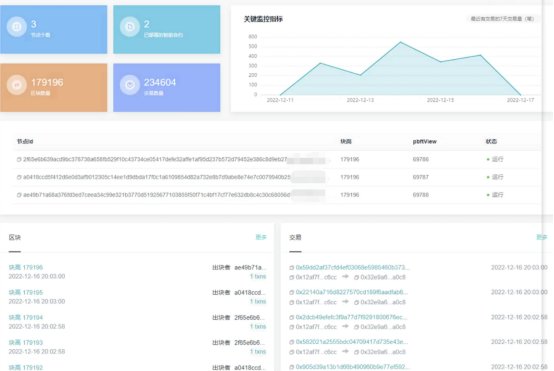This screenshot has width=554, height=371.
Task: Click the node count icon on blue card
Action: (x=17, y=26)
